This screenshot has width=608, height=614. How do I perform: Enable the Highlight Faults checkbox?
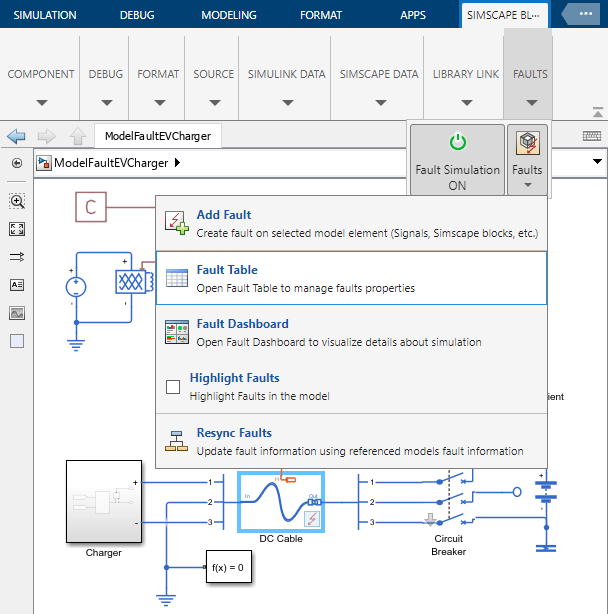point(173,386)
